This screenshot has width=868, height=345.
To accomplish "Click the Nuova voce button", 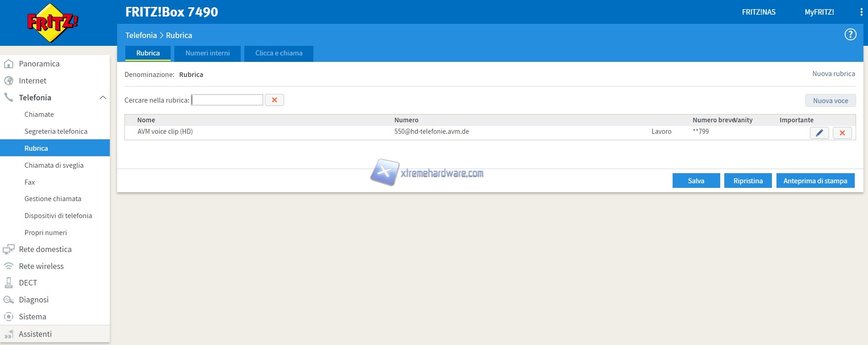I will coord(830,101).
